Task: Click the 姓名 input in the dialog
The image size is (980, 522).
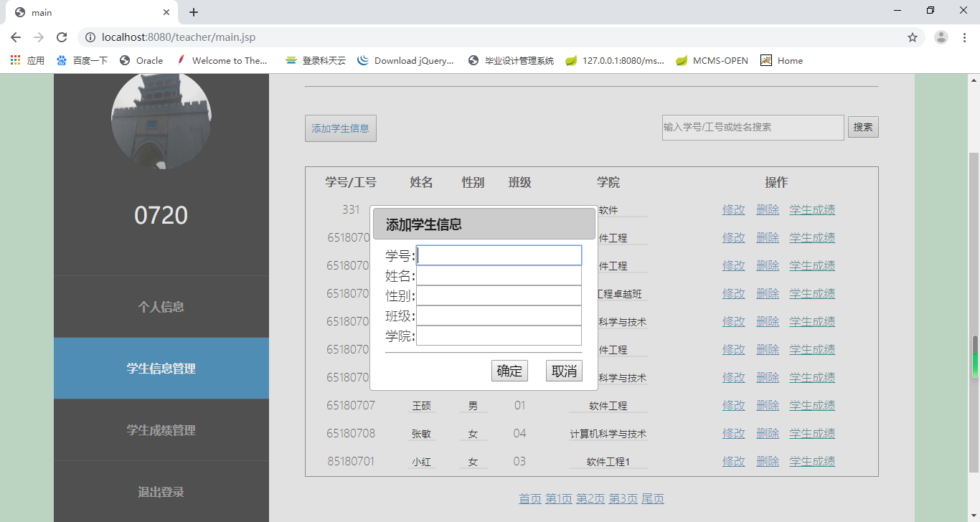Action: click(x=499, y=275)
